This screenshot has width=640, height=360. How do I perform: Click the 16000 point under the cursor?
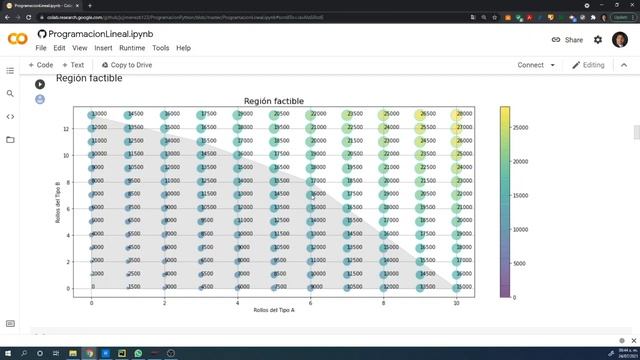tap(311, 195)
